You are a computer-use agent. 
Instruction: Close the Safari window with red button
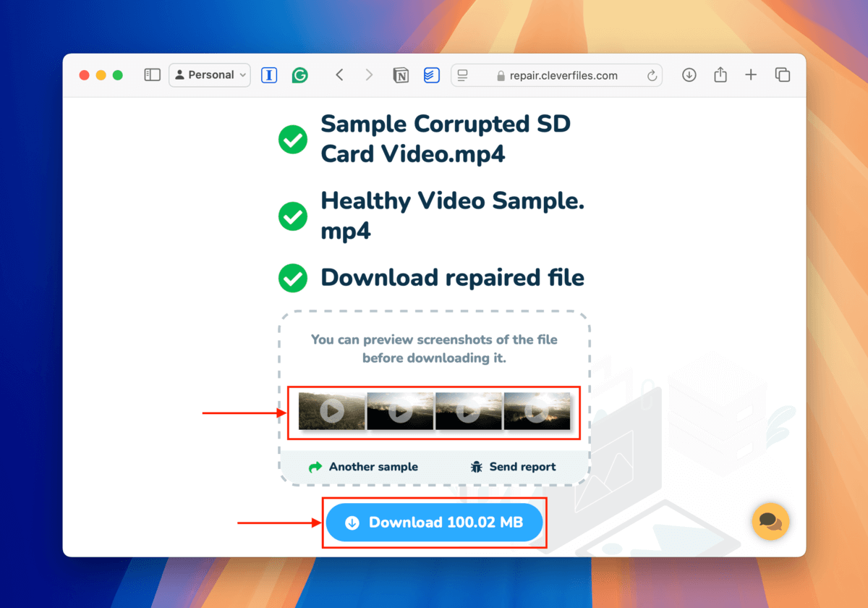point(85,75)
